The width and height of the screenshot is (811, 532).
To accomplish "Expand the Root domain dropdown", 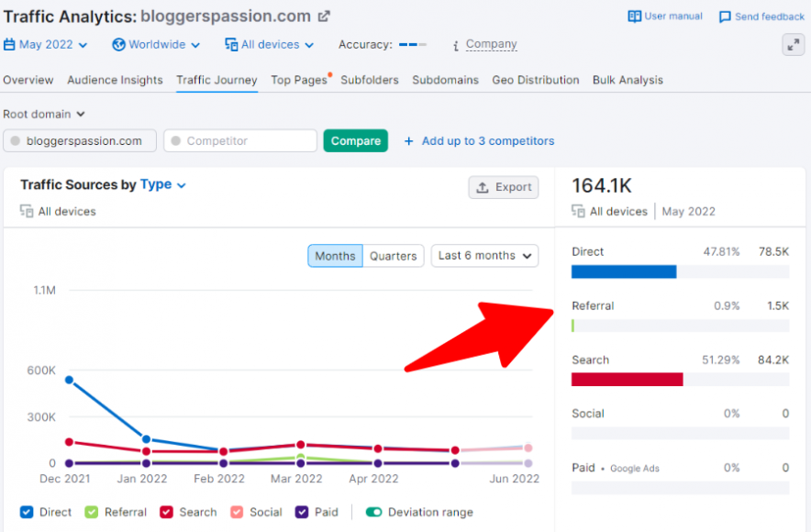I will [44, 114].
